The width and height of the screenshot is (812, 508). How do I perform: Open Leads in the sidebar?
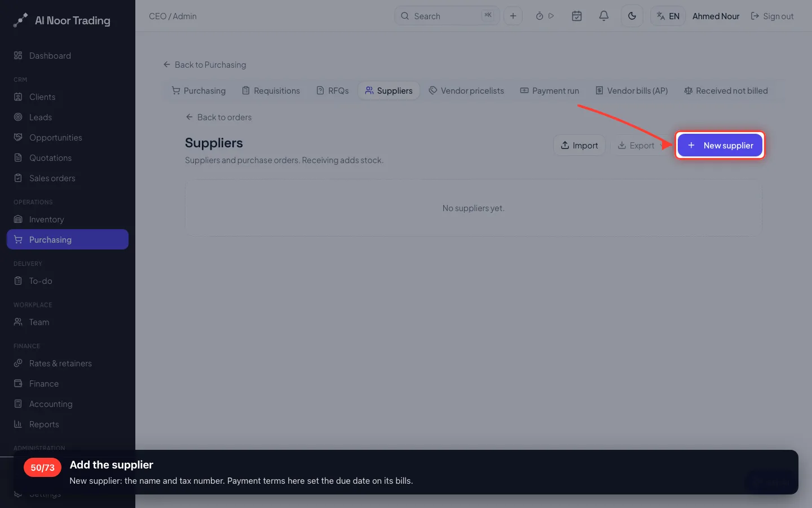point(68,117)
